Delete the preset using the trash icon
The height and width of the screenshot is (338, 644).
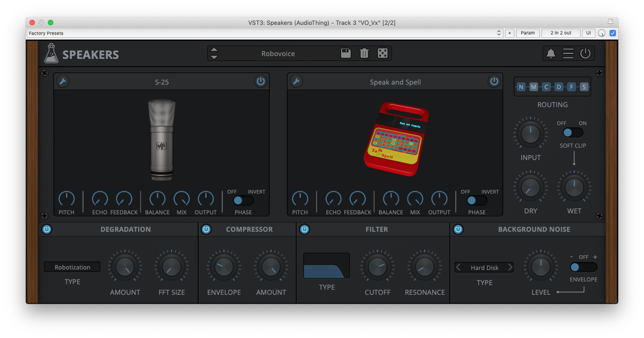click(x=364, y=53)
